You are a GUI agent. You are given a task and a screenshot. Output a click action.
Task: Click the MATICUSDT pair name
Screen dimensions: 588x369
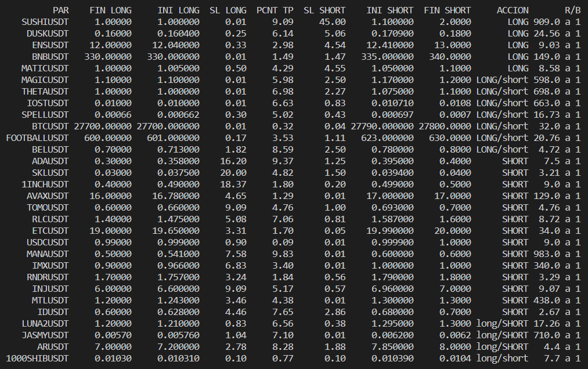(x=45, y=68)
